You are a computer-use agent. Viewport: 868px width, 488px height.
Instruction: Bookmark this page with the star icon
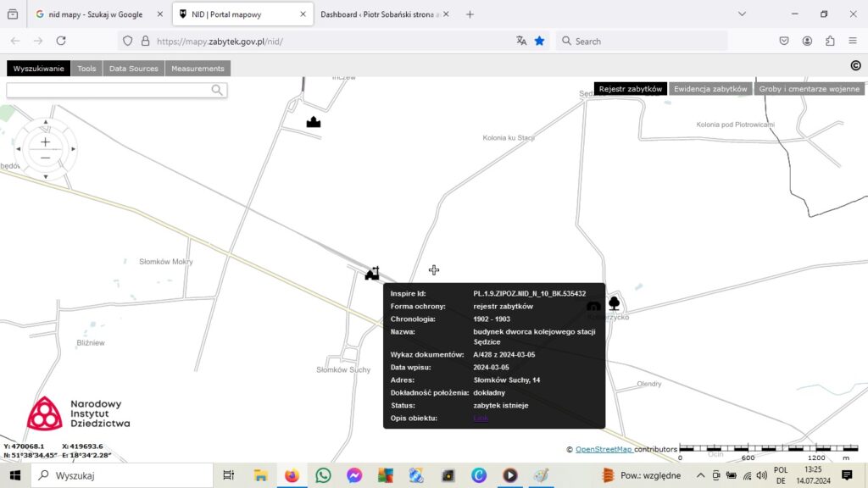click(x=539, y=41)
